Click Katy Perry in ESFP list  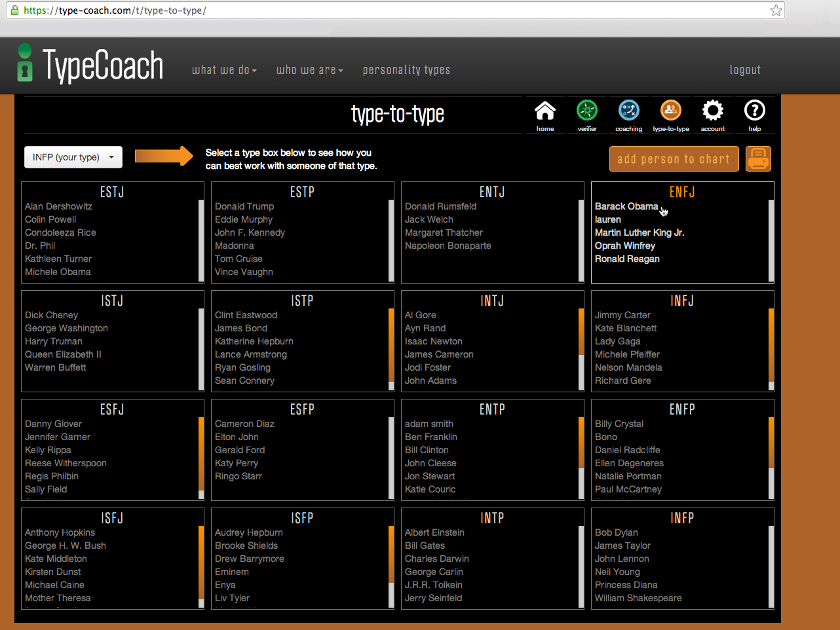(x=237, y=463)
